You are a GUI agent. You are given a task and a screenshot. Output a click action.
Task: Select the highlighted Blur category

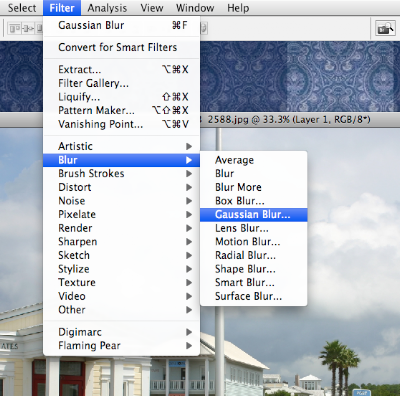coord(121,160)
